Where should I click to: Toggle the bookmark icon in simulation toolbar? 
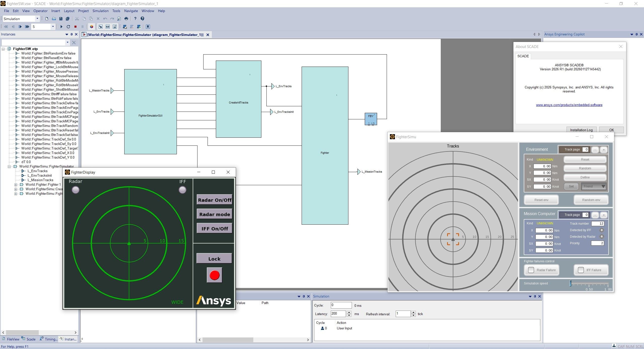point(148,27)
